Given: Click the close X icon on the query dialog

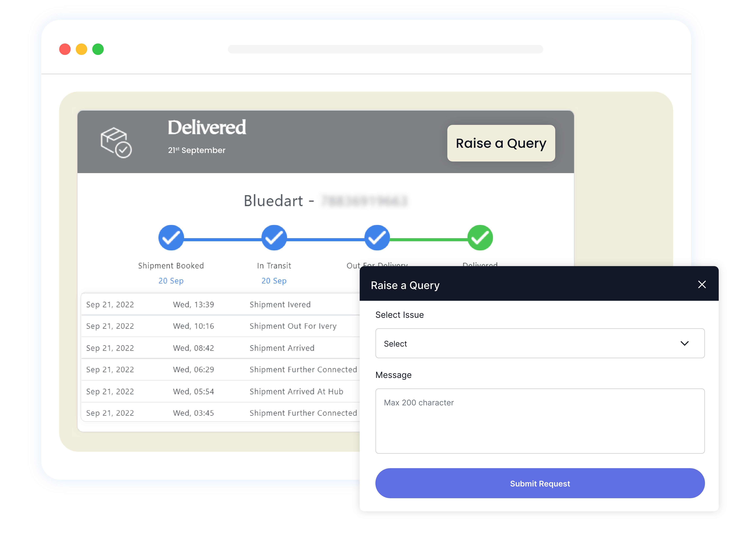Looking at the screenshot, I should (702, 285).
